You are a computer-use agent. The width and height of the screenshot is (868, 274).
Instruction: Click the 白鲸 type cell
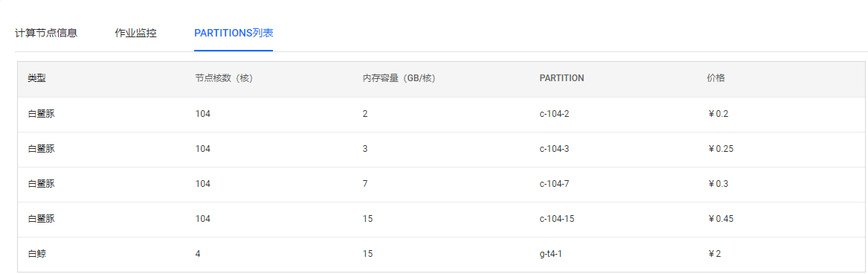[x=36, y=254]
